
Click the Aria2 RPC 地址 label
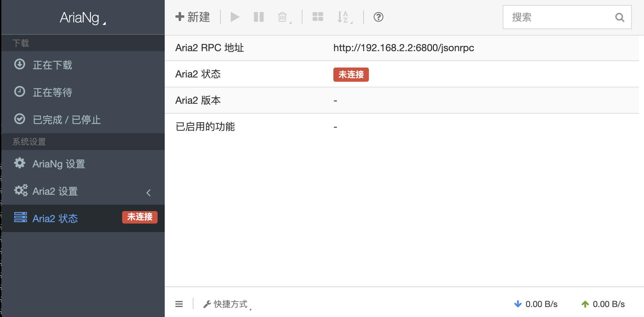tap(209, 48)
